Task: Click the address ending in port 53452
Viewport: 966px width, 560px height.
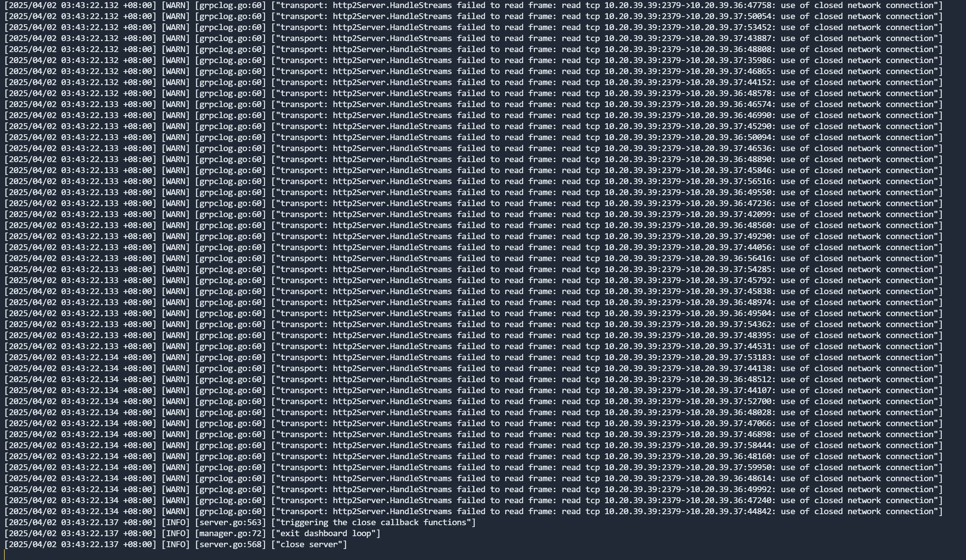Action: point(729,27)
